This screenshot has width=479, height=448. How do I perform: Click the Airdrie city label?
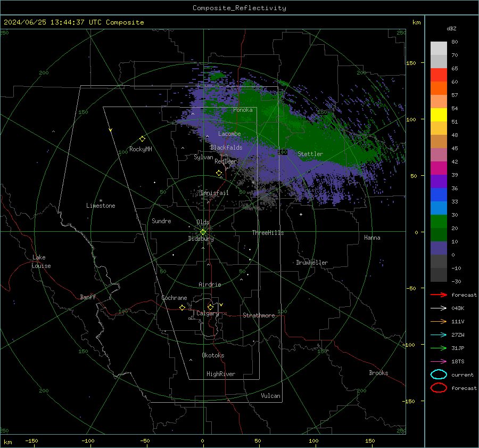pos(210,284)
